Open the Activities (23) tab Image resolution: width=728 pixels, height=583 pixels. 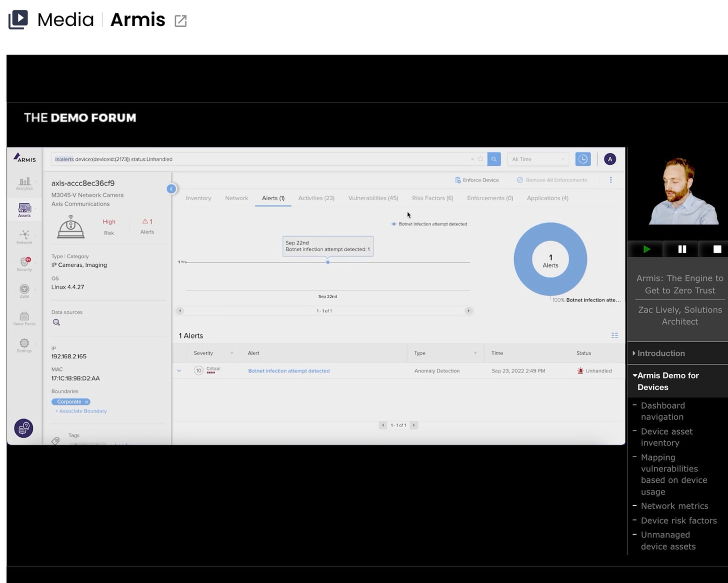click(316, 198)
